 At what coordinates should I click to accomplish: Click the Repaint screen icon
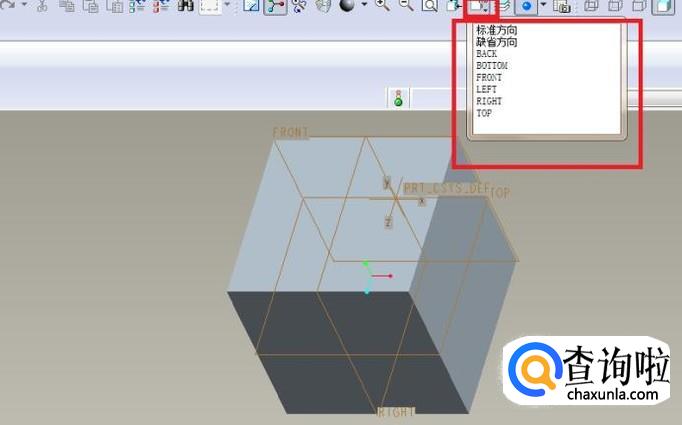pyautogui.click(x=251, y=5)
